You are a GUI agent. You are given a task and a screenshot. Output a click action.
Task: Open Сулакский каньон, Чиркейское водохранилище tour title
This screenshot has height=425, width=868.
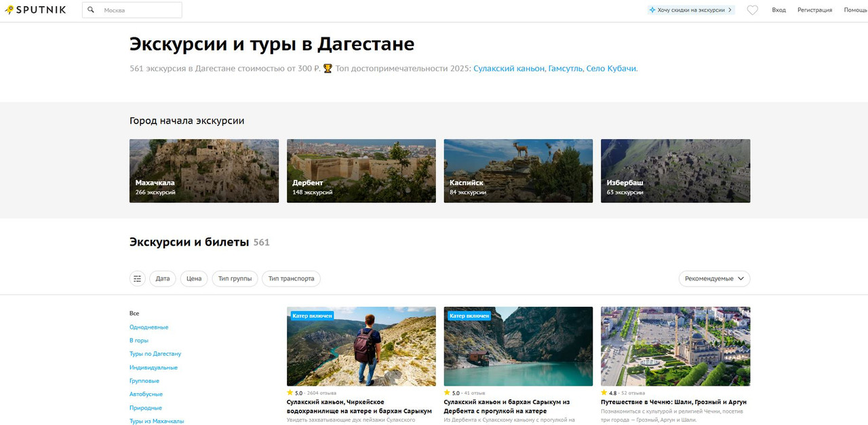pos(359,407)
